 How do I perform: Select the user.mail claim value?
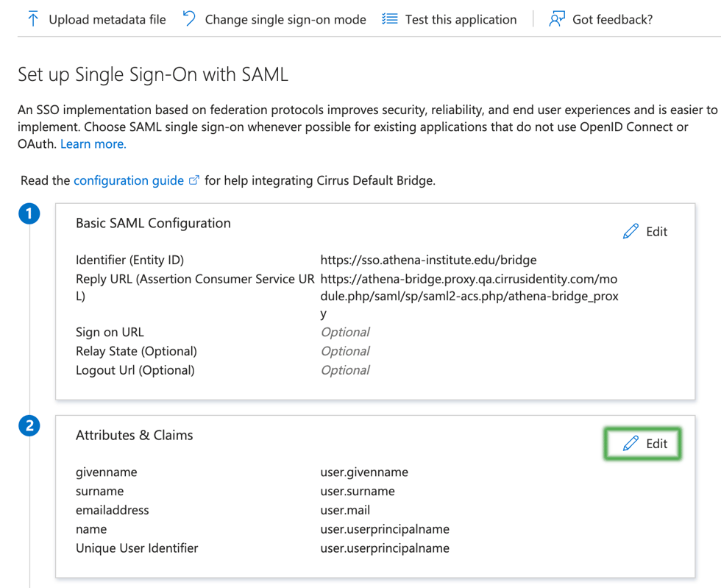point(345,510)
